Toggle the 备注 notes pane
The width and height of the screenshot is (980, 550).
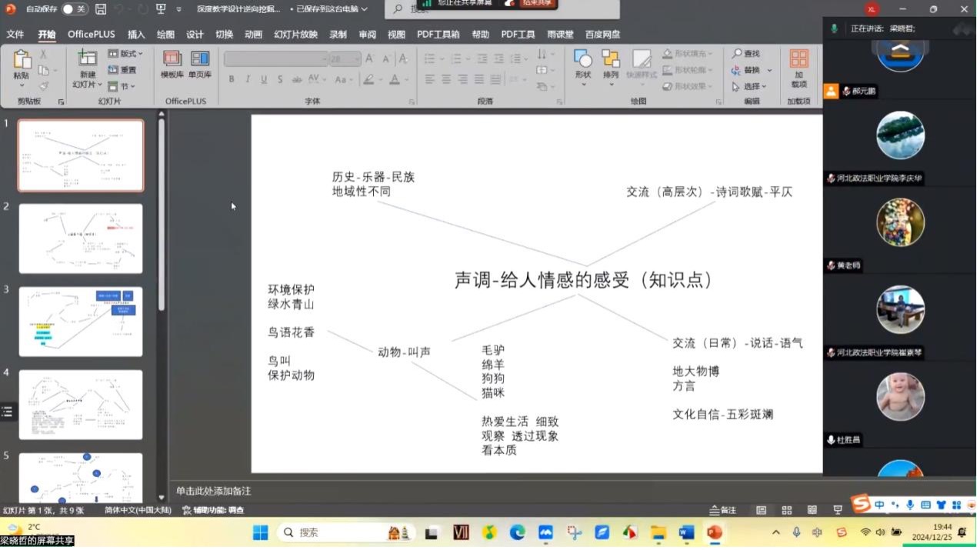tap(723, 510)
